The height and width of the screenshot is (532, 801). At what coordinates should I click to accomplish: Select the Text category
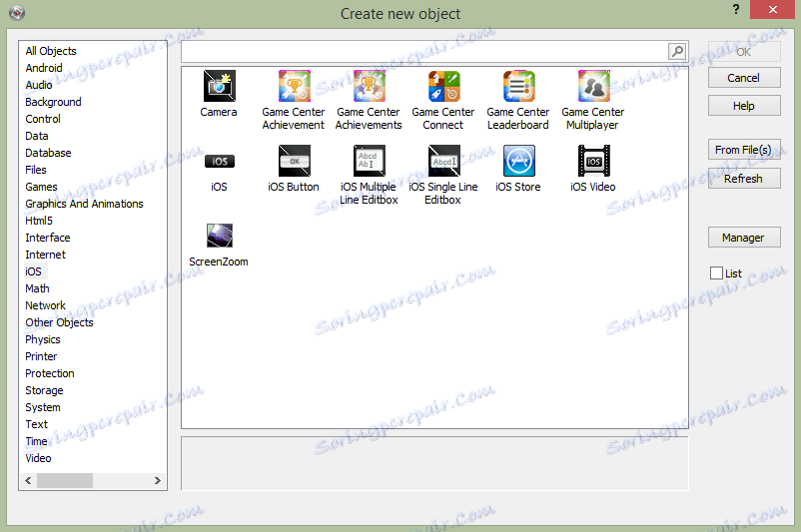(36, 424)
